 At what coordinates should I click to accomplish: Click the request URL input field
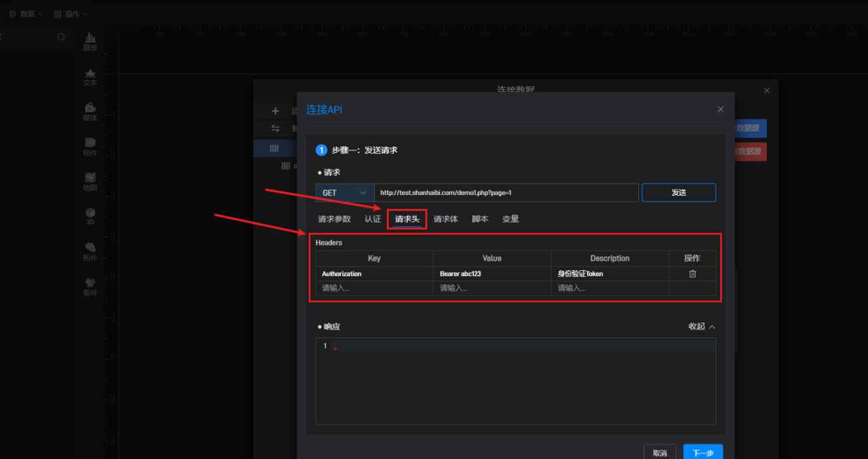pyautogui.click(x=506, y=193)
